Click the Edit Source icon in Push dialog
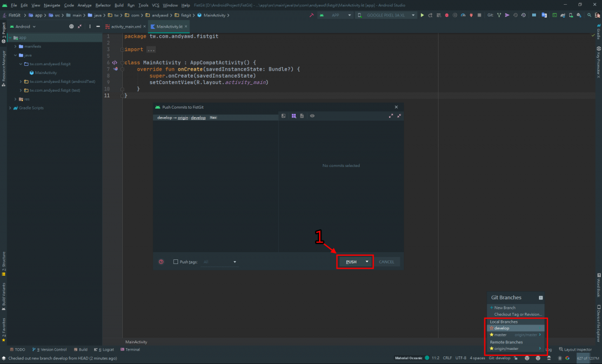This screenshot has height=364, width=602. pyautogui.click(x=302, y=116)
